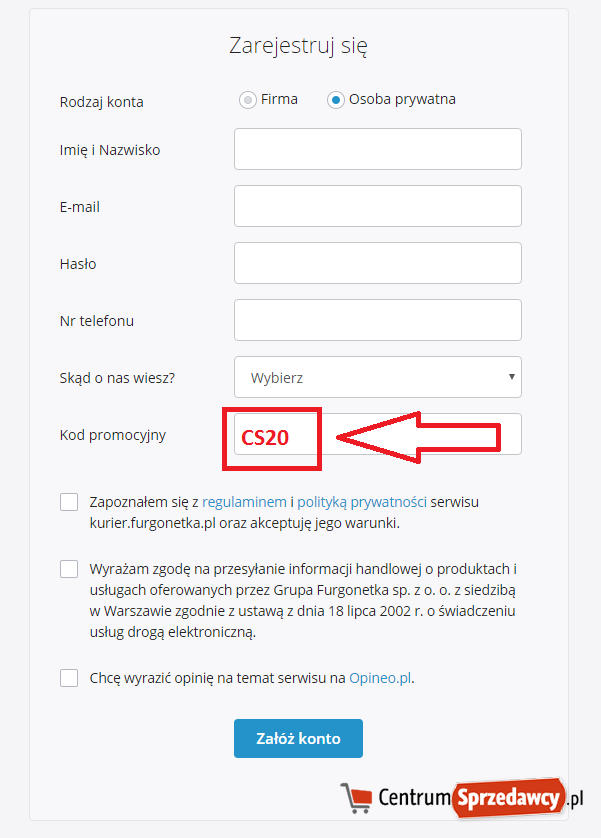Focus the Hasło password field
Screen dimensions: 601x838
click(x=377, y=263)
